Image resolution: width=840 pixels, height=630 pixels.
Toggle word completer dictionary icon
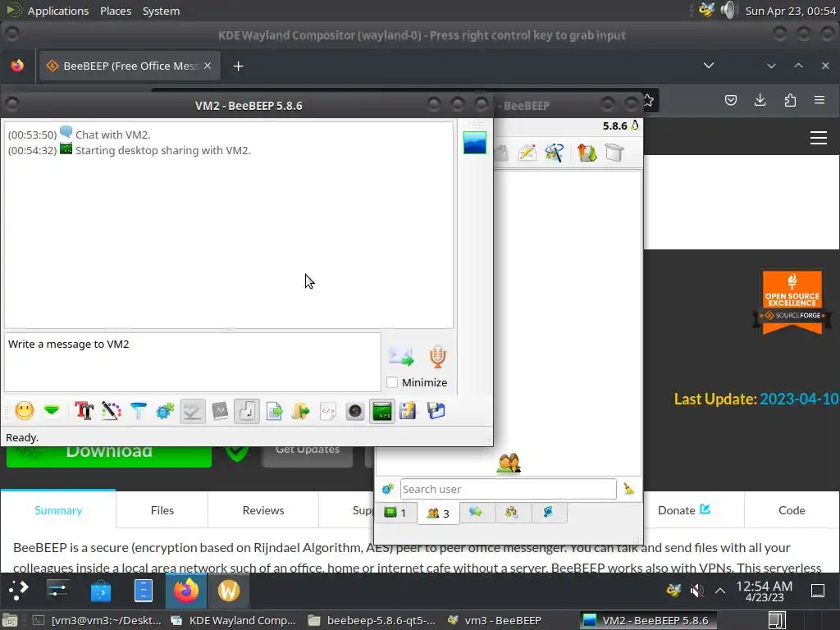coord(220,411)
